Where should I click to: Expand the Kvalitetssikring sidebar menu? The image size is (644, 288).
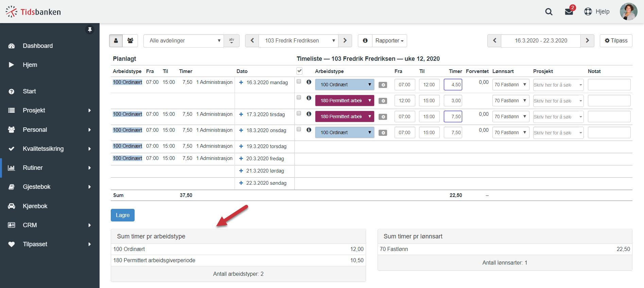click(50, 149)
